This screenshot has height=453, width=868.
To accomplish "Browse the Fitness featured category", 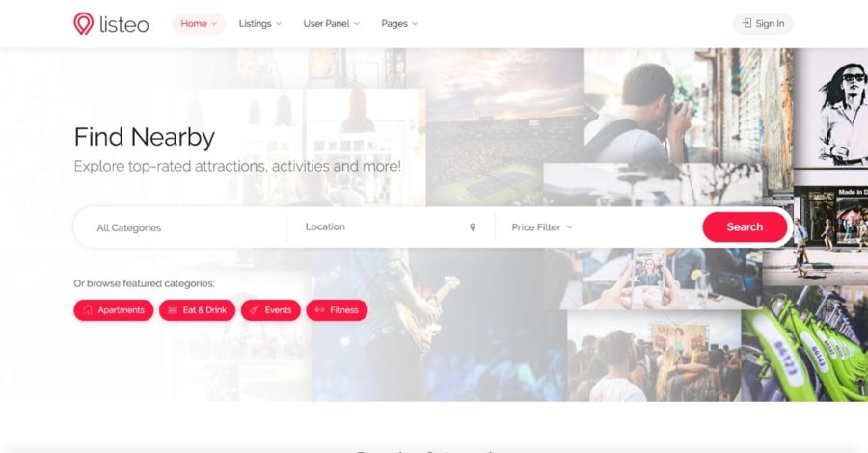I will click(x=337, y=310).
